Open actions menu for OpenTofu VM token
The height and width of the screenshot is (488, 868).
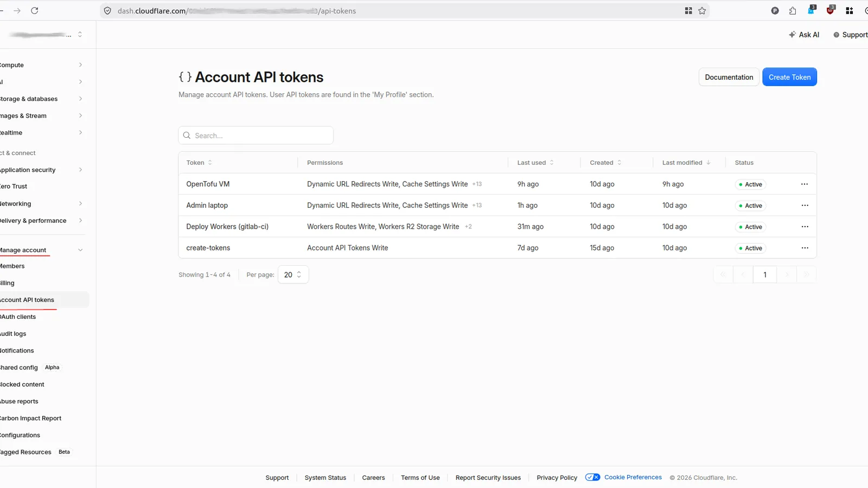pyautogui.click(x=805, y=184)
